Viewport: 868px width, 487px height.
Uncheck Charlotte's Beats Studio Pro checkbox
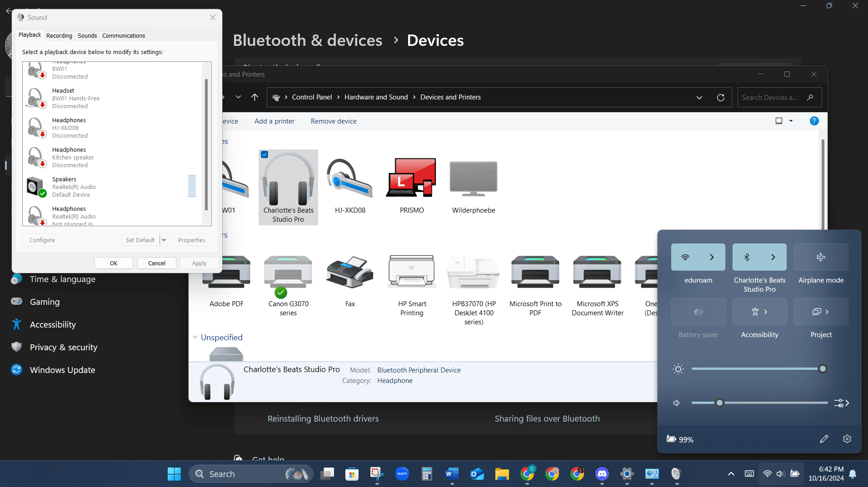coord(264,154)
